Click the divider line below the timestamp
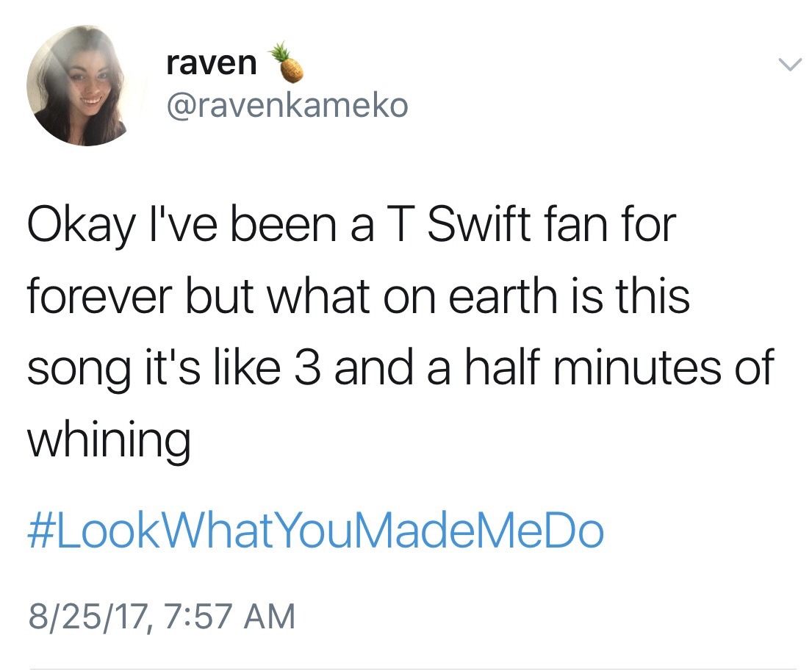 [x=412, y=669]
